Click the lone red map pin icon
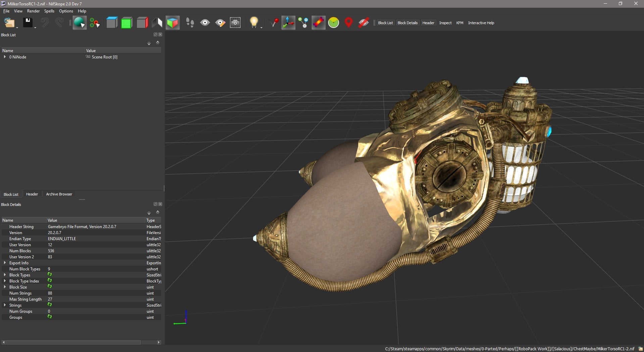The image size is (644, 352). [349, 23]
